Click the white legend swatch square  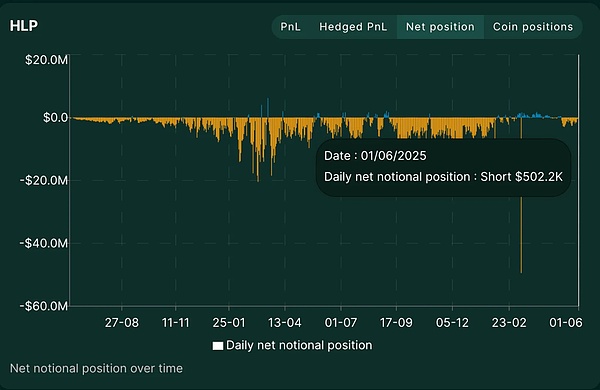click(218, 346)
